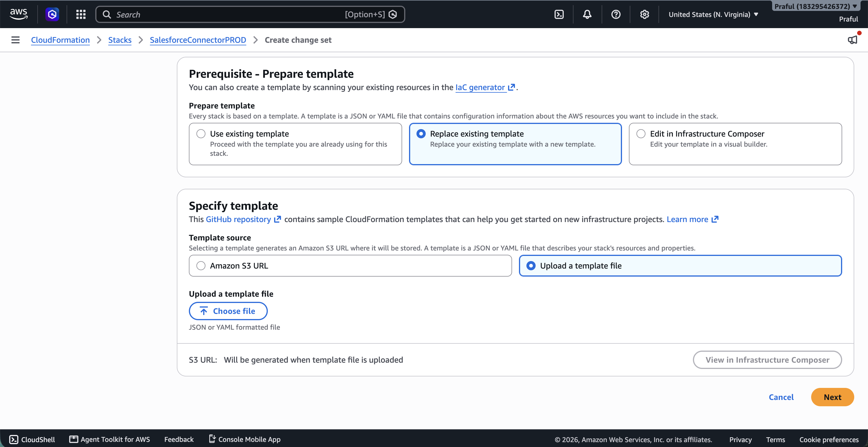Navigate to the Stacks breadcrumb
The width and height of the screenshot is (868, 447).
tap(120, 40)
